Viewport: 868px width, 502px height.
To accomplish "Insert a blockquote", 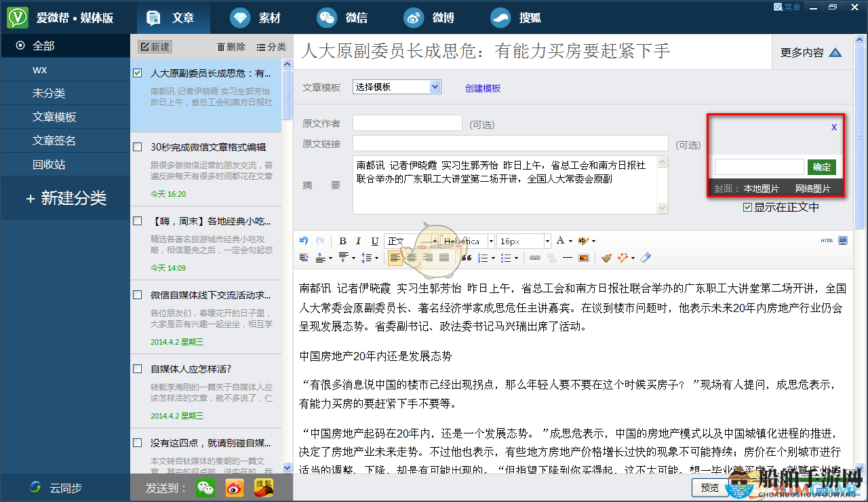I will 466,258.
